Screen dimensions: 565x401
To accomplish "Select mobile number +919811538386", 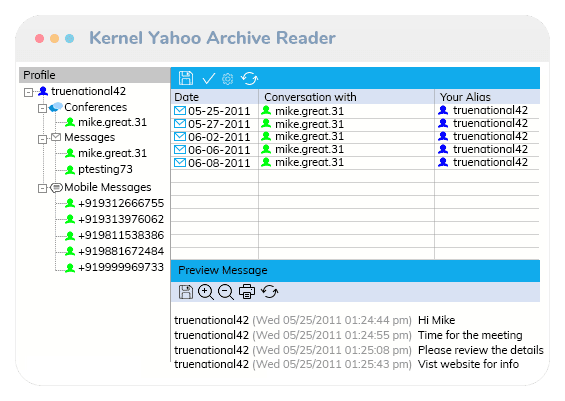I will [x=121, y=235].
